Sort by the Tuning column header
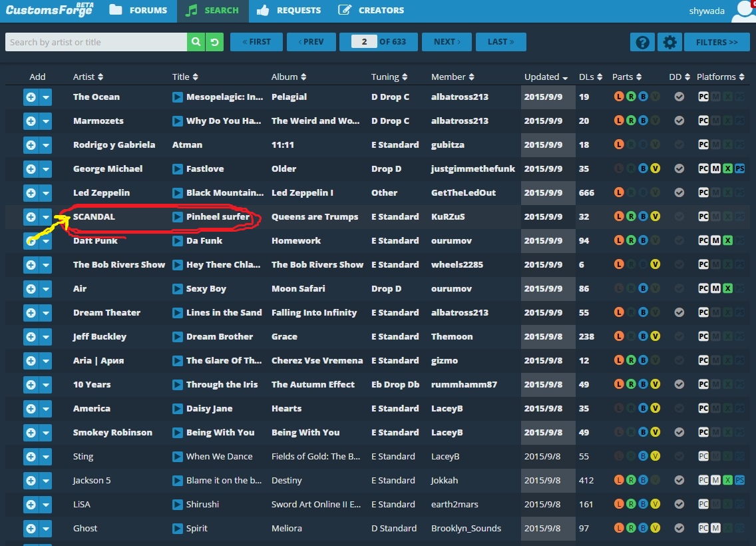The height and width of the screenshot is (546, 756). coord(389,77)
